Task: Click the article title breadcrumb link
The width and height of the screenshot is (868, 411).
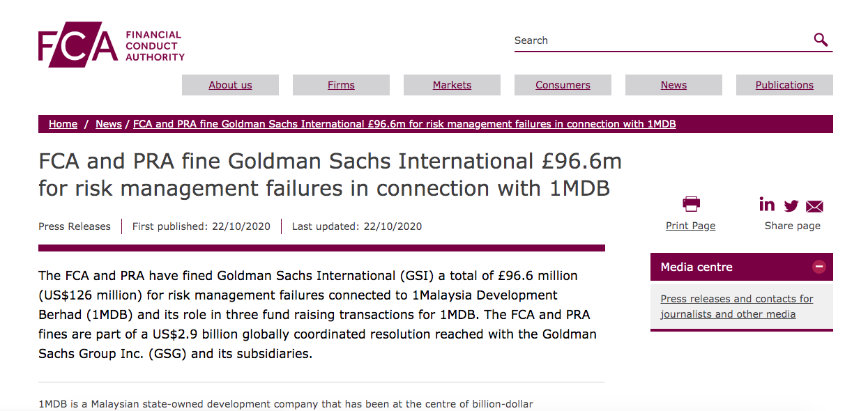Action: point(404,124)
